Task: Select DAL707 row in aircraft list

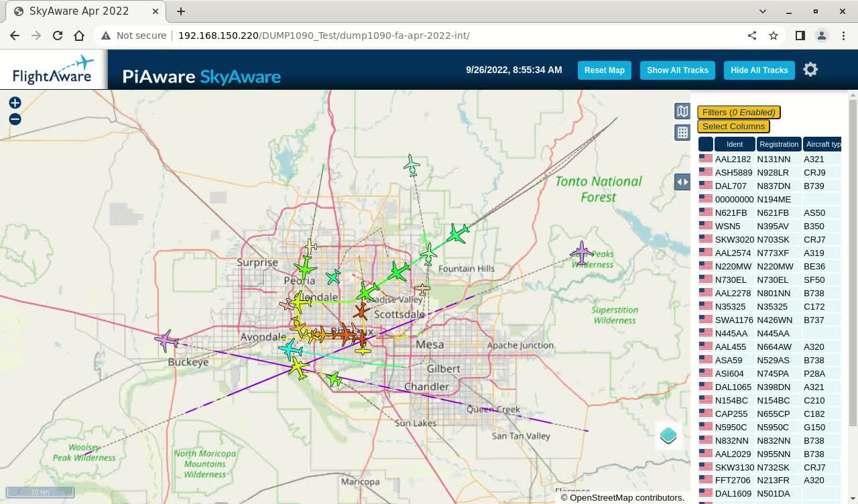Action: pyautogui.click(x=770, y=186)
